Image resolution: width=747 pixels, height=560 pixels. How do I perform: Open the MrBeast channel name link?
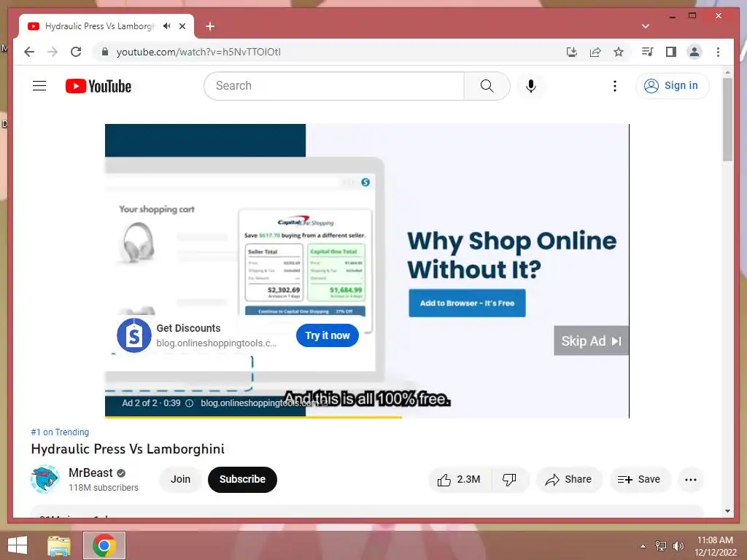(90, 472)
